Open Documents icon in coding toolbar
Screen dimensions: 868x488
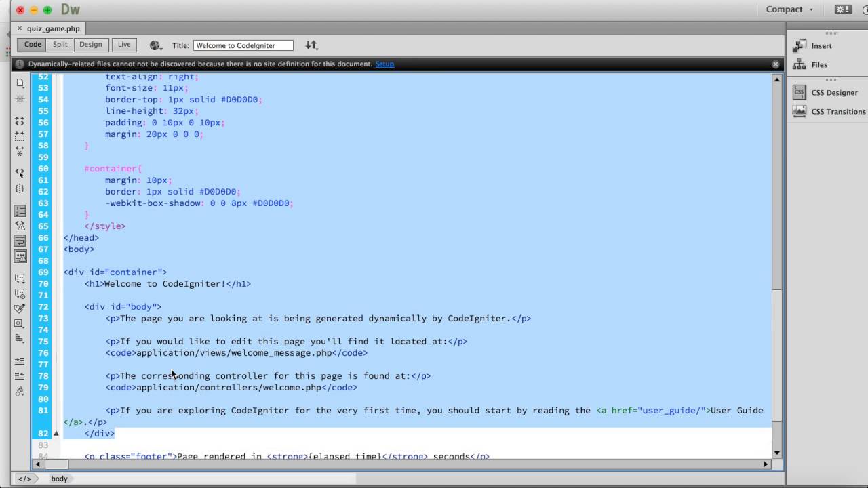(20, 83)
